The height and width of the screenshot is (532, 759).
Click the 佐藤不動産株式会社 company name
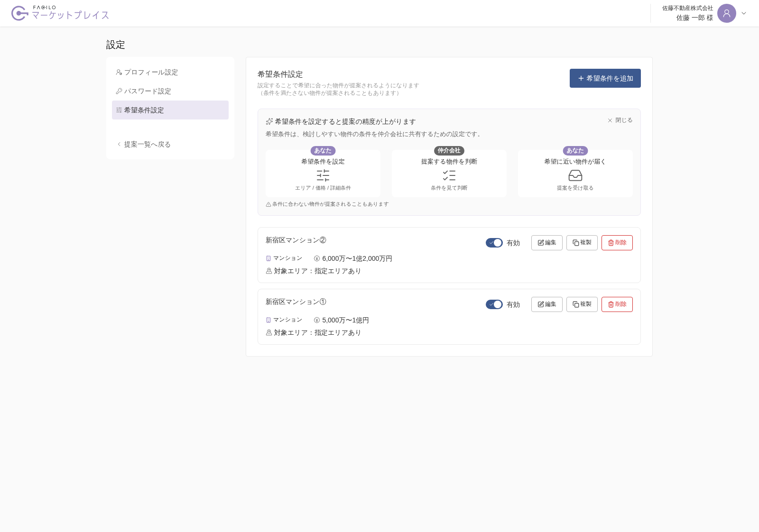pos(688,8)
